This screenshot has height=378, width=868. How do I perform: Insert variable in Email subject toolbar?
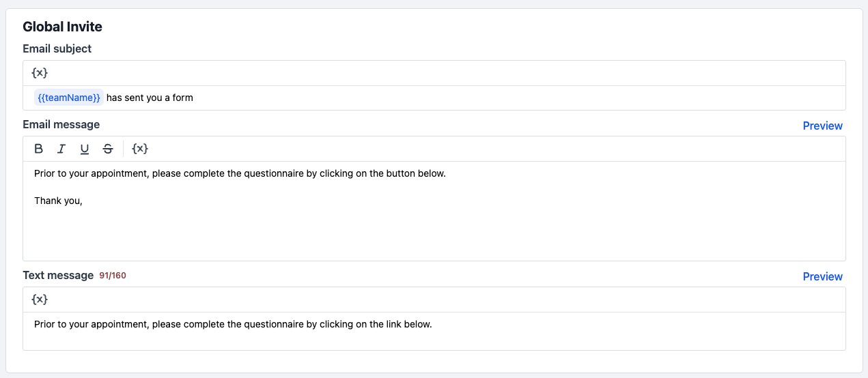pos(40,73)
